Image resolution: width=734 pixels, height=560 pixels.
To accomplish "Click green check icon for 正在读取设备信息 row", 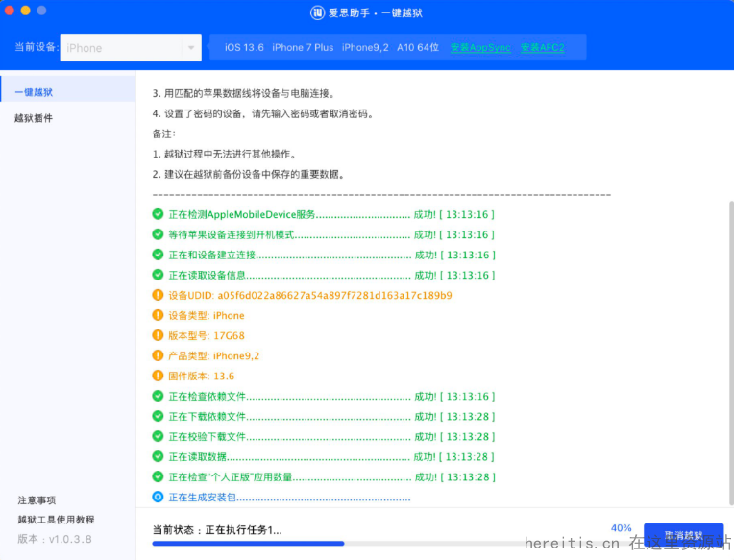I will click(158, 275).
